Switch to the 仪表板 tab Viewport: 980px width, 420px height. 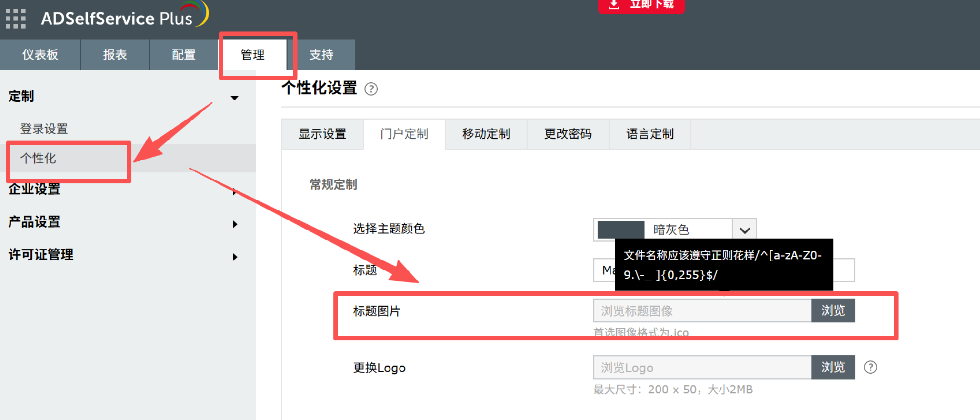(40, 55)
